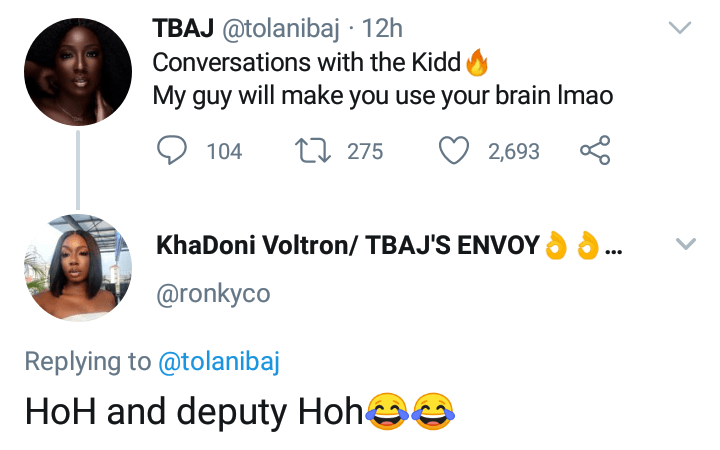Click the 2,693 likes count

pos(513,152)
